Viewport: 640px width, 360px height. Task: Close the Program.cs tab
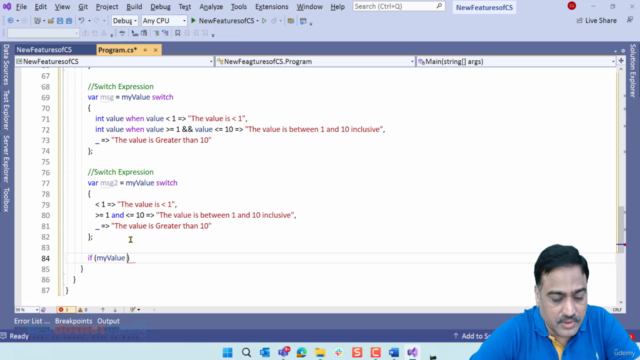tap(156, 50)
